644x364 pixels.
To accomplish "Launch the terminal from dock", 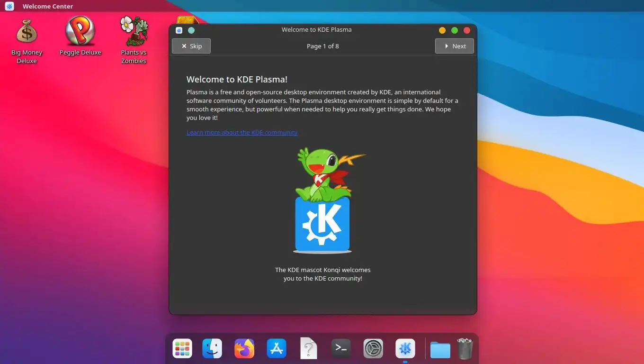I will [x=341, y=348].
